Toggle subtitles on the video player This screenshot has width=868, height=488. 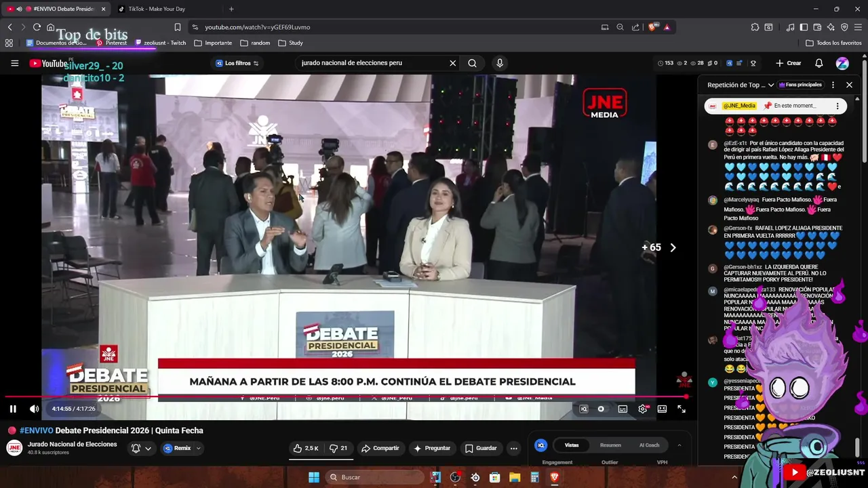(623, 409)
